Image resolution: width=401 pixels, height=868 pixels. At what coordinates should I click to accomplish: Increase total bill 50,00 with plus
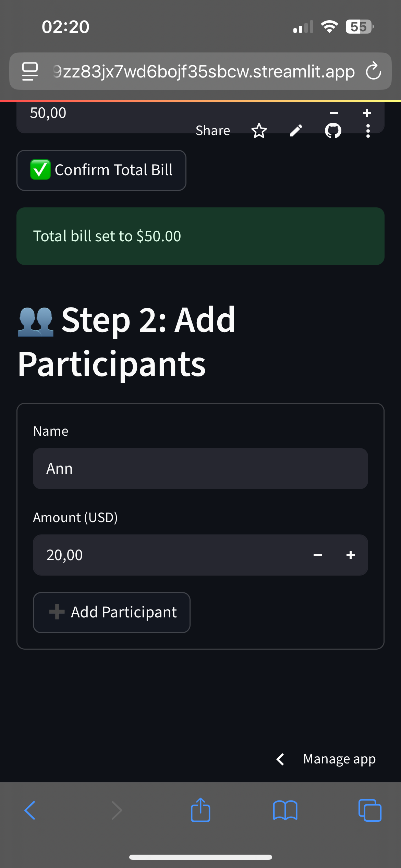point(367,113)
